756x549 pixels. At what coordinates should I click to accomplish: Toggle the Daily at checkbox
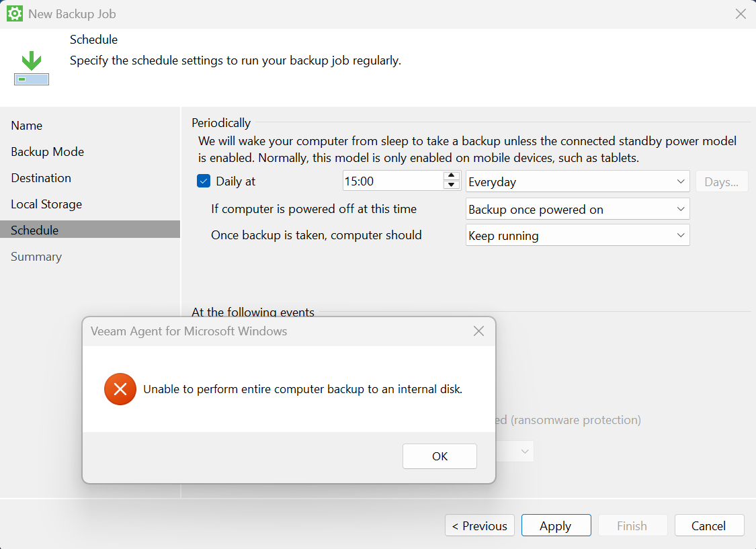click(204, 181)
